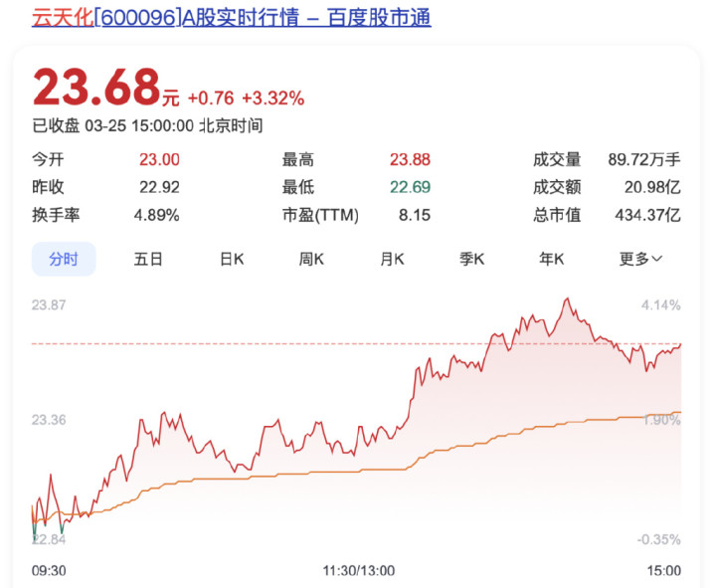Image resolution: width=716 pixels, height=588 pixels.
Task: Click the 成交量 value 89.72万手
Action: tap(643, 159)
